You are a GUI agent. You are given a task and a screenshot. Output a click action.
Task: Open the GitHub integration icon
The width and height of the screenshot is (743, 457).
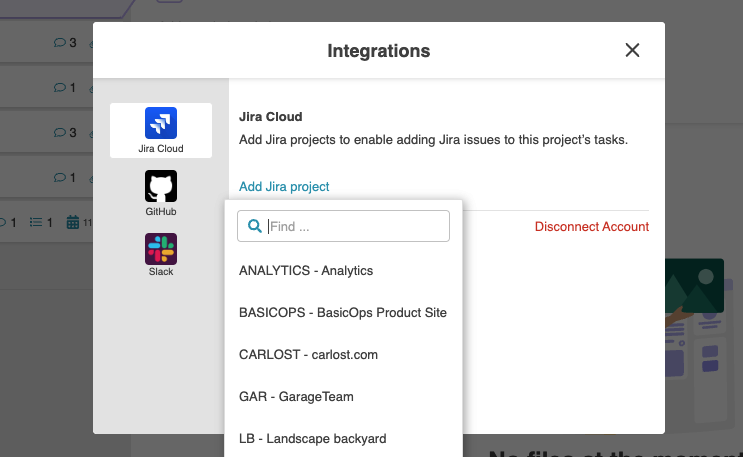click(x=161, y=186)
